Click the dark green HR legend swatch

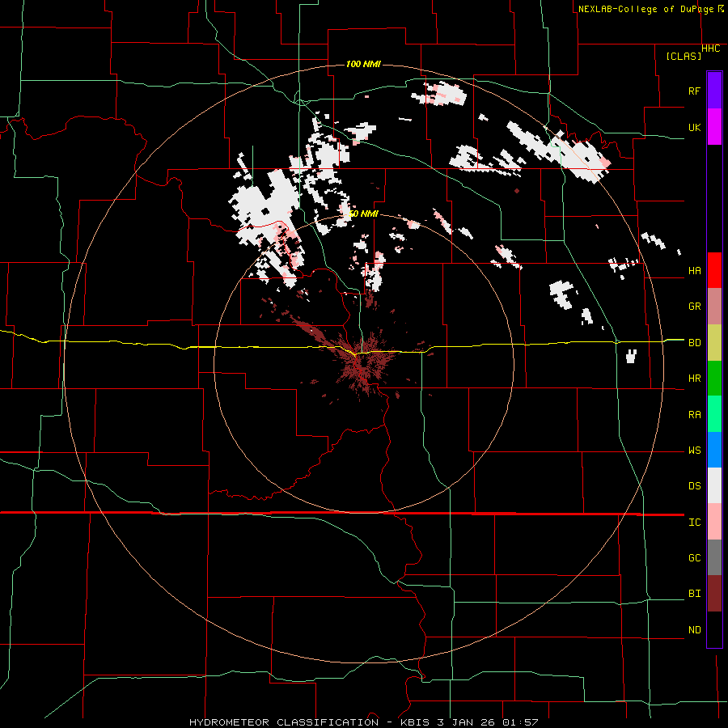coord(714,378)
